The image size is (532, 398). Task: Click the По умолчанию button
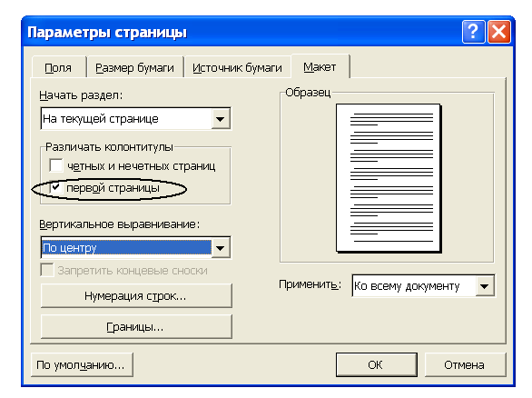[x=82, y=364]
